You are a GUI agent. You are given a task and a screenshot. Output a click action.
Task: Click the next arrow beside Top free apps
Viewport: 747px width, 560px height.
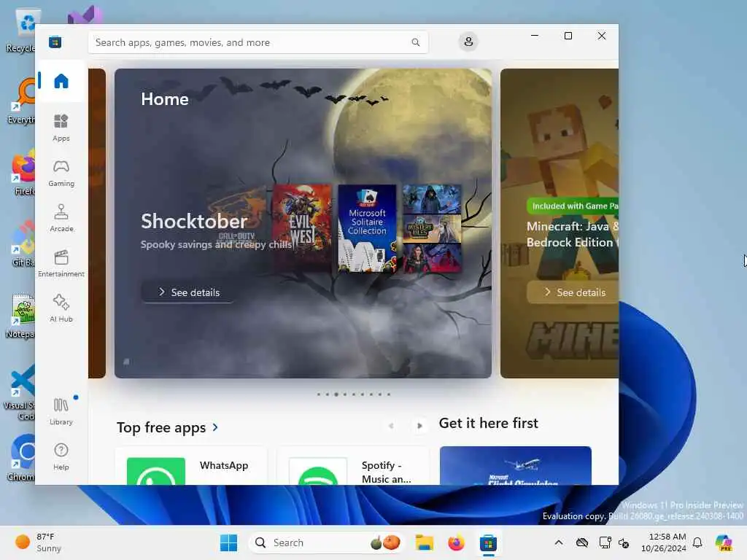pyautogui.click(x=419, y=426)
